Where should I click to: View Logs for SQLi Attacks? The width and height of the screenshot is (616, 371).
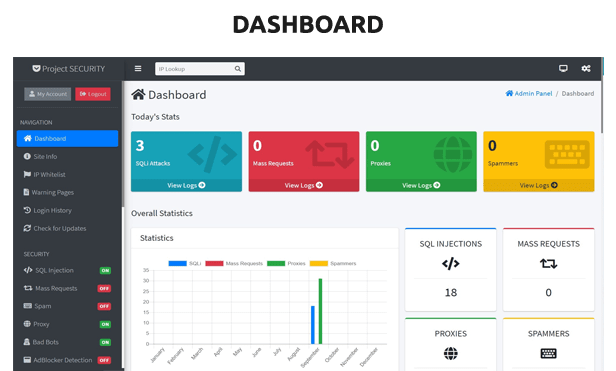[x=186, y=185]
